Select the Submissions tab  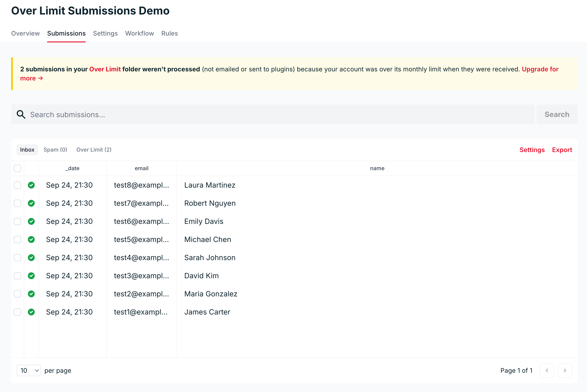tap(66, 33)
